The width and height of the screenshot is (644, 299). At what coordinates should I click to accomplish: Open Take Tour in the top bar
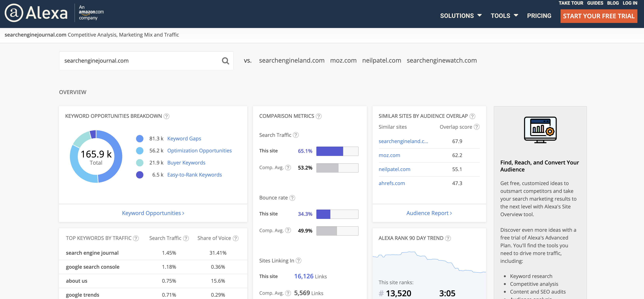(571, 3)
